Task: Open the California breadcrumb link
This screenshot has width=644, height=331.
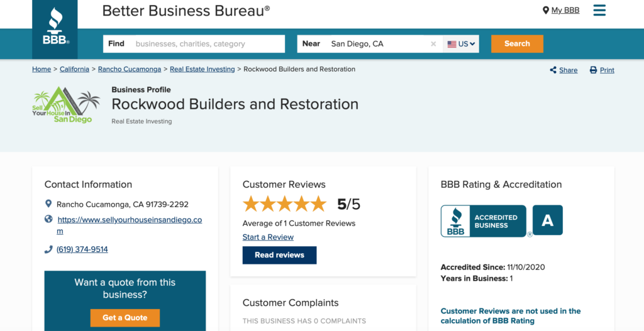Action: 74,69
